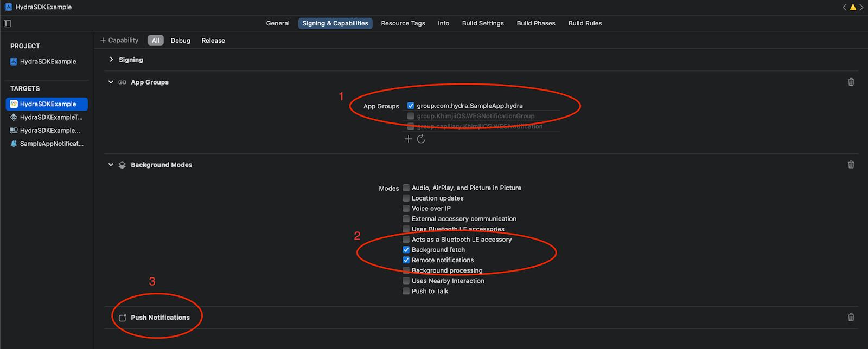Enable Acts as a Bluetooth LE accessory
Viewport: 868px width, 349px height.
pos(406,239)
